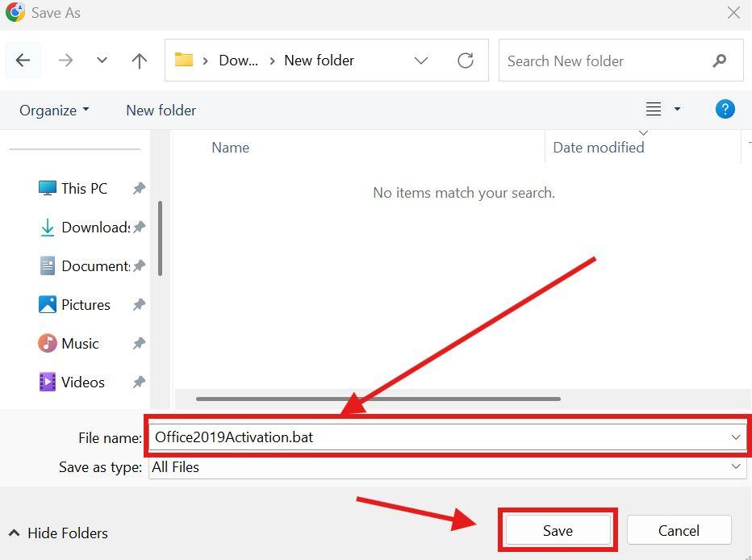Open the Organize menu
Viewport: 752px width, 560px height.
click(54, 111)
